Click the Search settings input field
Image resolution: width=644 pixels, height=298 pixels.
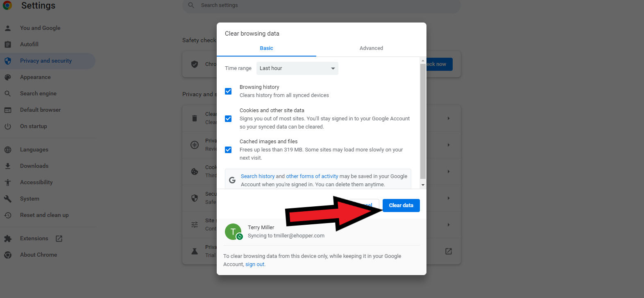(x=322, y=6)
